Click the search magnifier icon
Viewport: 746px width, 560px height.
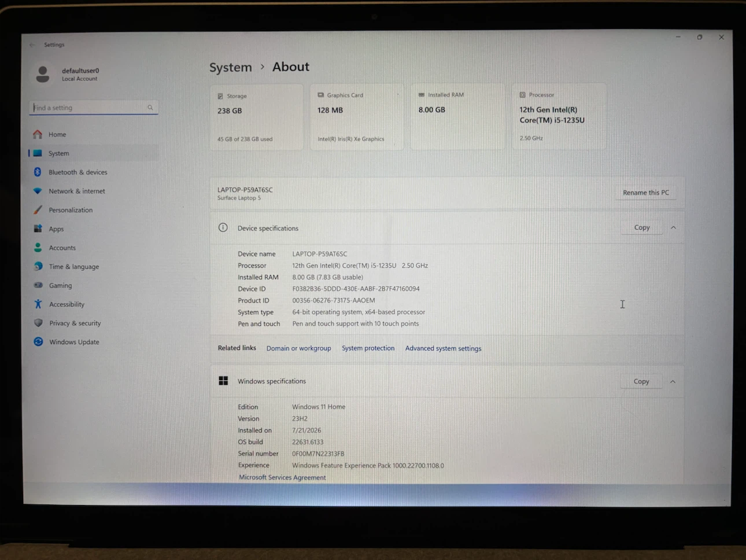[150, 108]
